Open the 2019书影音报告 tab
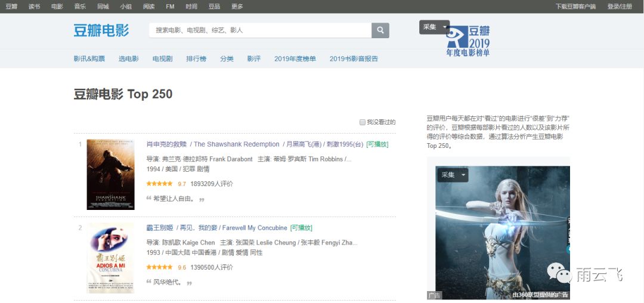This screenshot has width=644, height=303. tap(354, 58)
